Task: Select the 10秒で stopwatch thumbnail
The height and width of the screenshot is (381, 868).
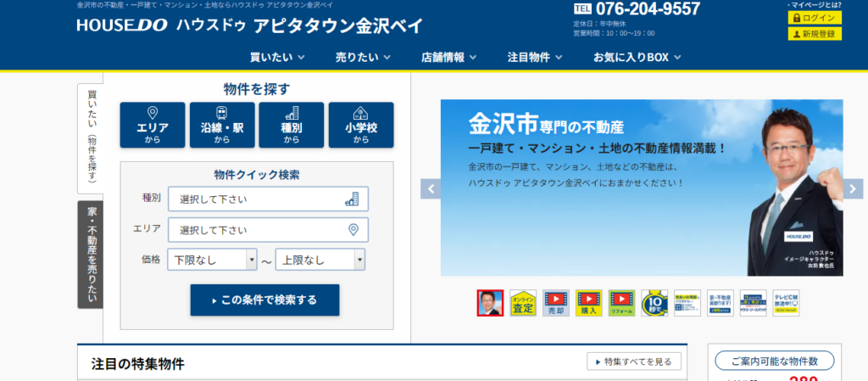Action: point(654,303)
